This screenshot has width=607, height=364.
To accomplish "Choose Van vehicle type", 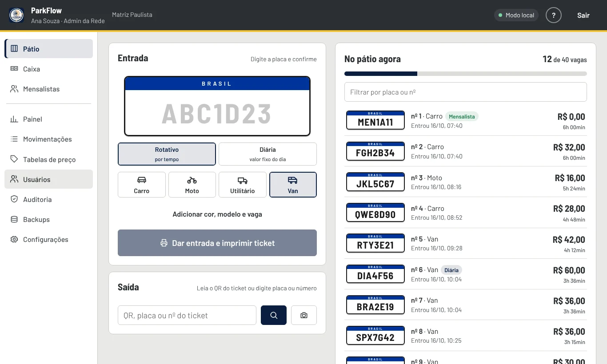I will (x=293, y=185).
